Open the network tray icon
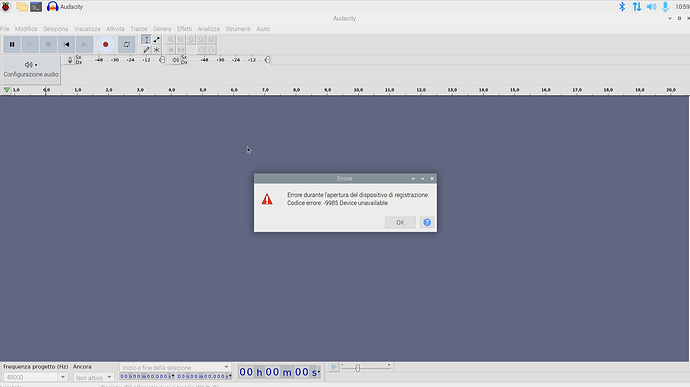 (x=637, y=7)
